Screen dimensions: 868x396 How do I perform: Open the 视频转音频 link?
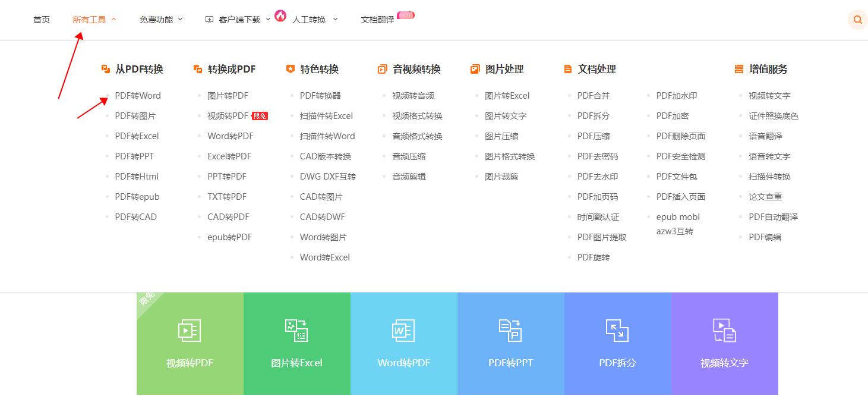414,96
